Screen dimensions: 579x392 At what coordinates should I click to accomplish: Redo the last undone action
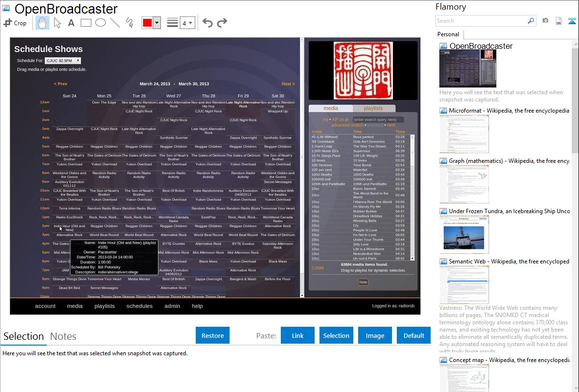coord(222,23)
